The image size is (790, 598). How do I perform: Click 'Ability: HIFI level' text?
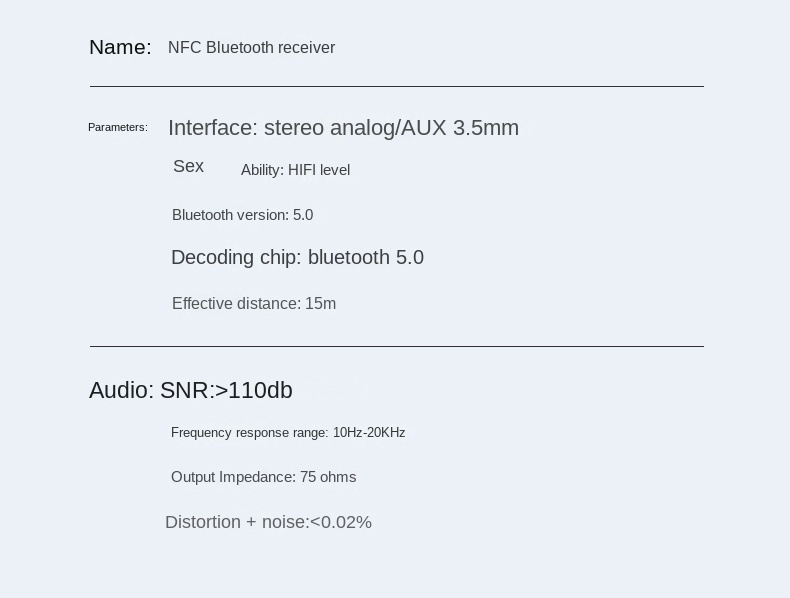(x=295, y=170)
